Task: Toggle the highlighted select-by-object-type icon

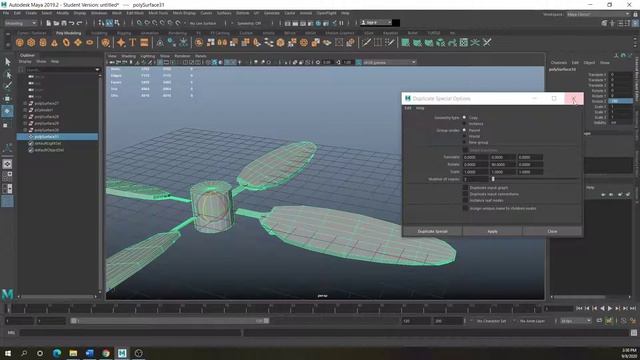Action: pyautogui.click(x=109, y=23)
